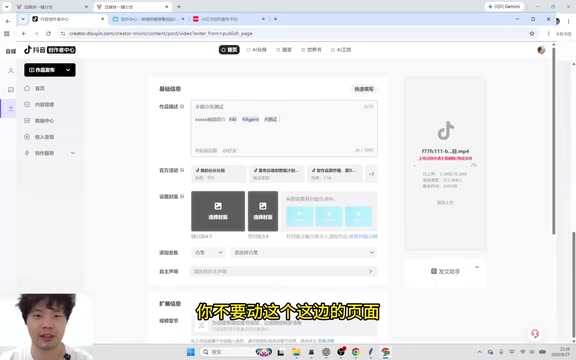Click 选择封面 on the vertical 3:4 cover
This screenshot has width=576, height=360.
click(263, 211)
